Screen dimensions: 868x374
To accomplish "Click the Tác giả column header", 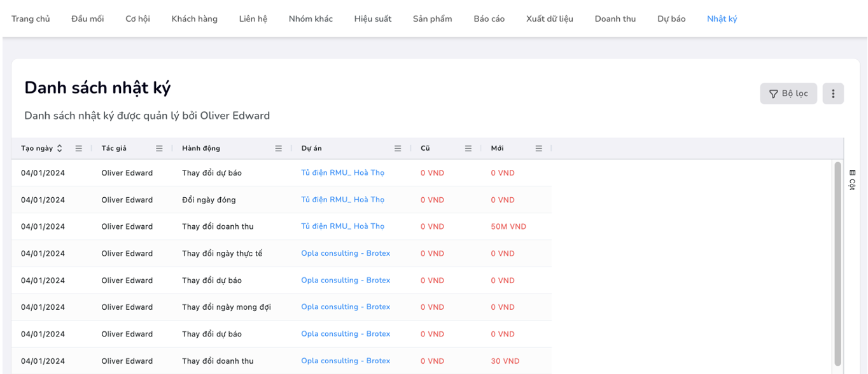I will pyautogui.click(x=114, y=148).
